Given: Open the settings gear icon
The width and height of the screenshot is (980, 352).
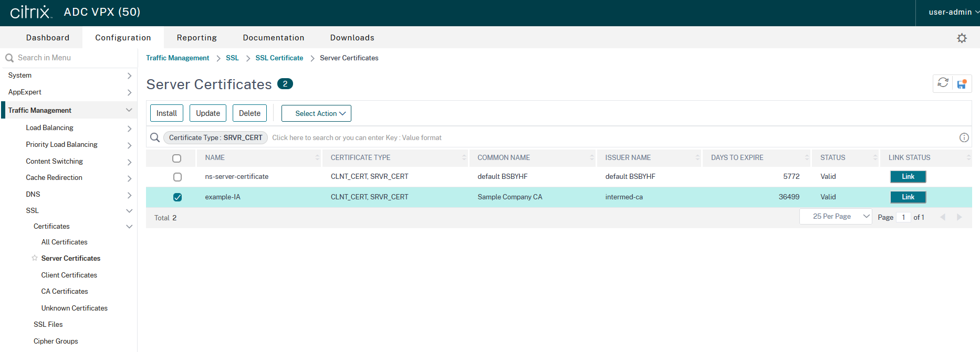Looking at the screenshot, I should 962,38.
